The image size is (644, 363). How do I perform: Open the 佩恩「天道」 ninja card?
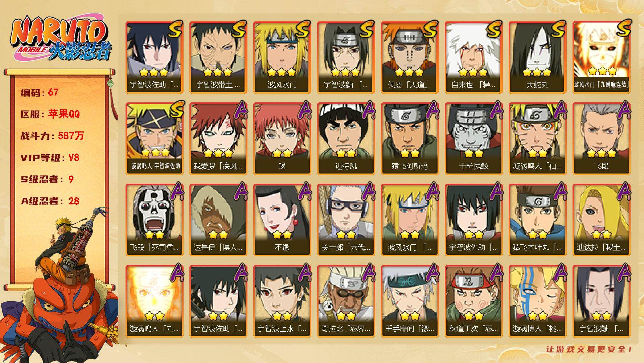(x=410, y=57)
